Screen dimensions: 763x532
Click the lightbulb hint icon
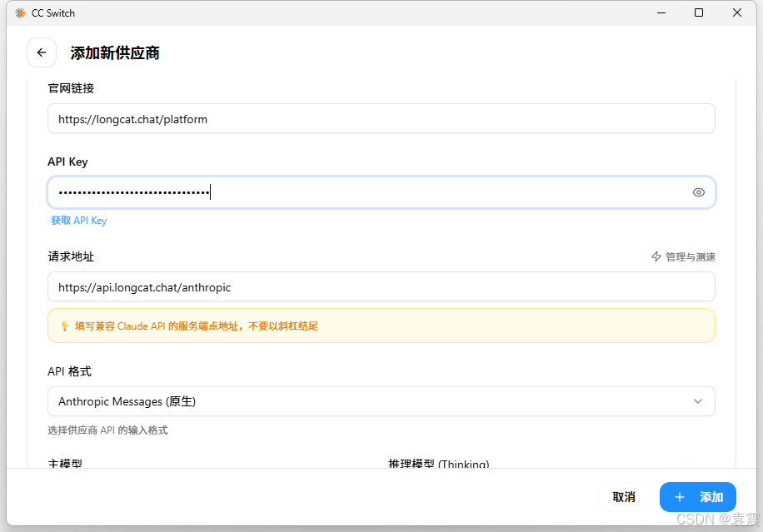[65, 326]
